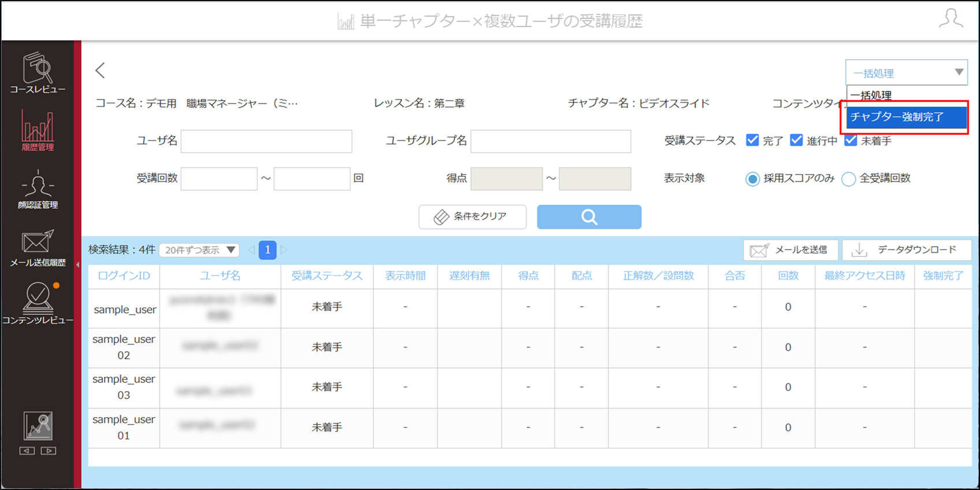Open the 20件ずつ表示 page size dropdown
This screenshot has height=490, width=980.
[x=199, y=250]
